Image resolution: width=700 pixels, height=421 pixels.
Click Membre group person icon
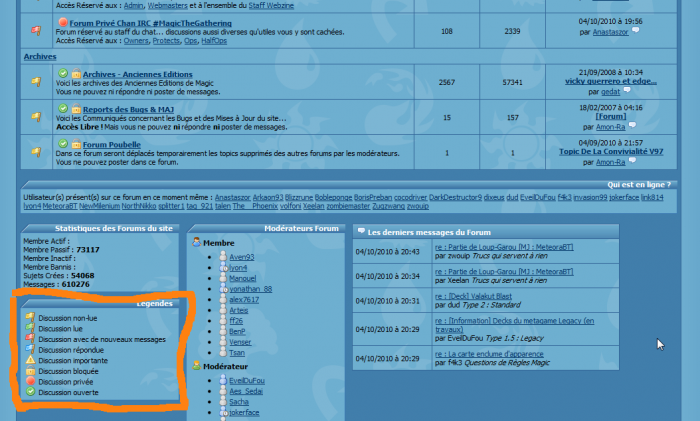tap(196, 242)
